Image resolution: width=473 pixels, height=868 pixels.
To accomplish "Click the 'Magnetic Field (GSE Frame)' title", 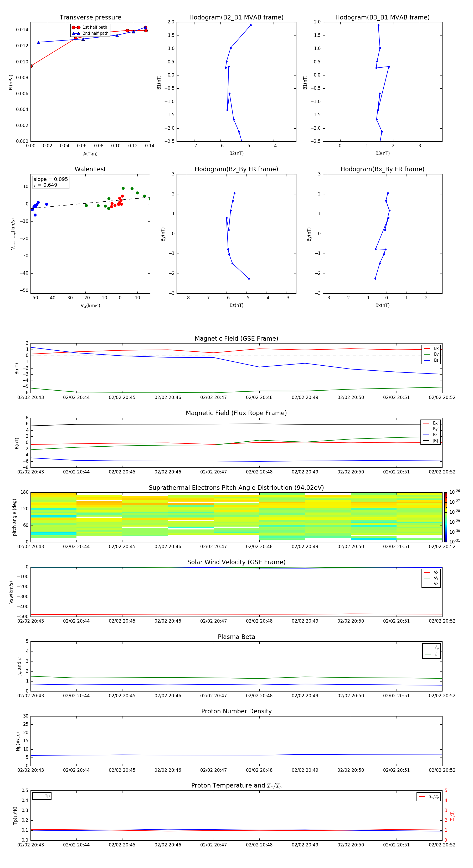I will coord(236,339).
